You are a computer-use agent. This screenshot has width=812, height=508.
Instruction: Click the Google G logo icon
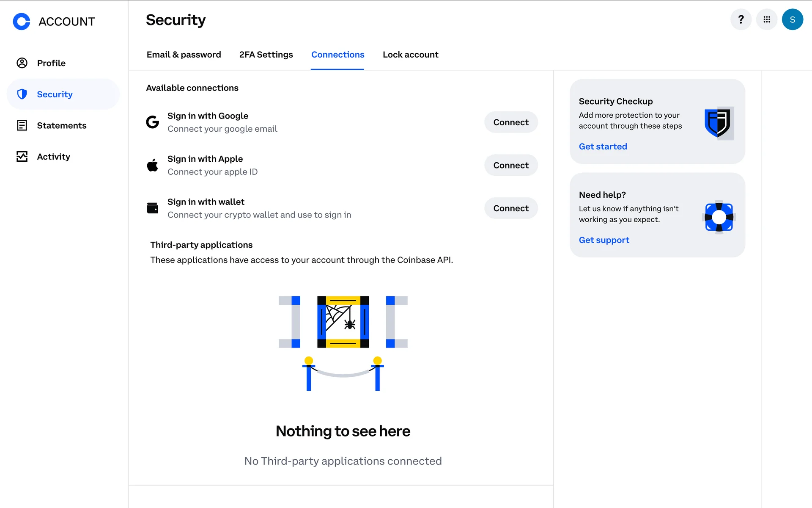tap(153, 122)
